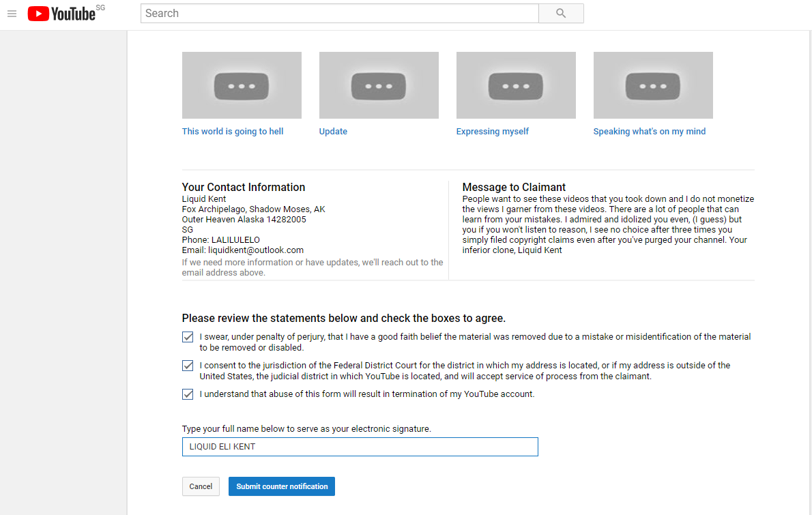Focus the YouTube search field

coord(340,14)
